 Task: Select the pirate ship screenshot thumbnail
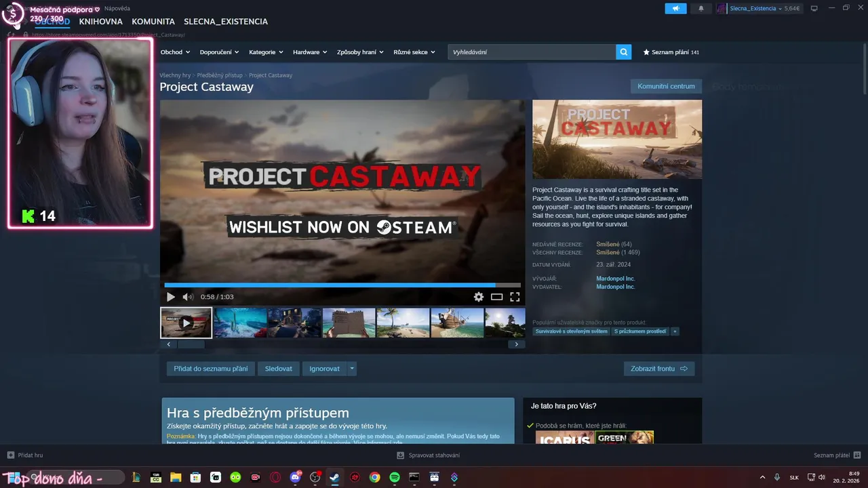click(457, 323)
